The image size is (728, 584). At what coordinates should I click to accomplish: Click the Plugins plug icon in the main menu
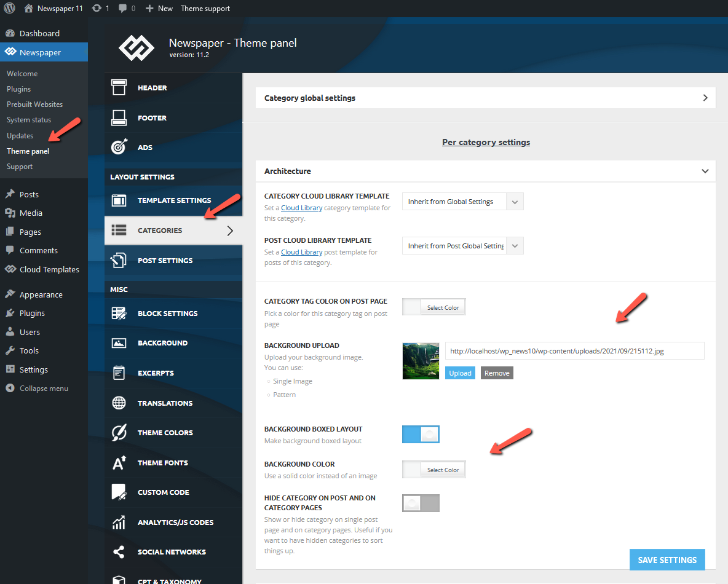[x=10, y=313]
